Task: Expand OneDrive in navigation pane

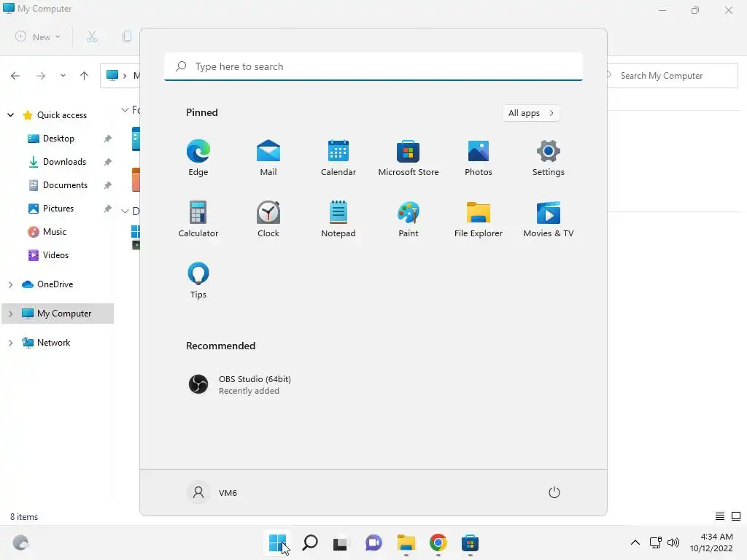Action: 10,284
